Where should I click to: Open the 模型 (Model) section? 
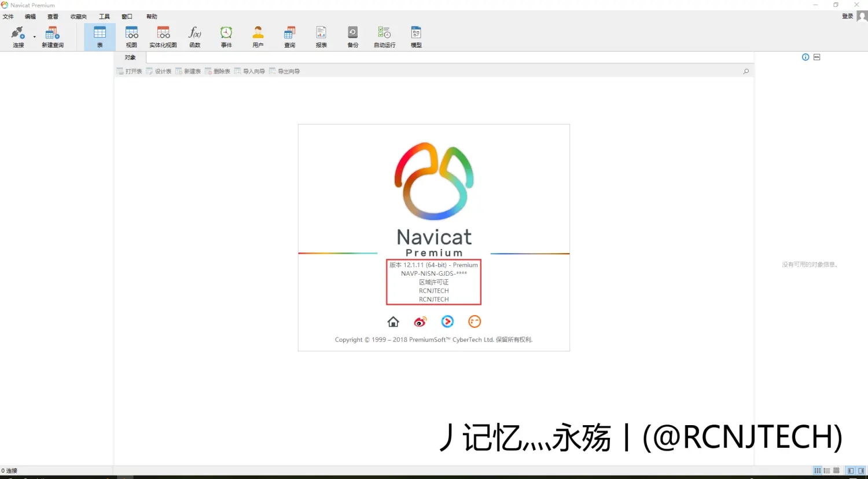(x=416, y=36)
